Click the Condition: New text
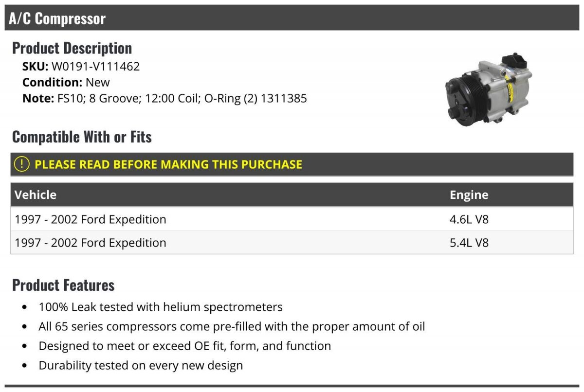The height and width of the screenshot is (392, 584). (x=66, y=82)
